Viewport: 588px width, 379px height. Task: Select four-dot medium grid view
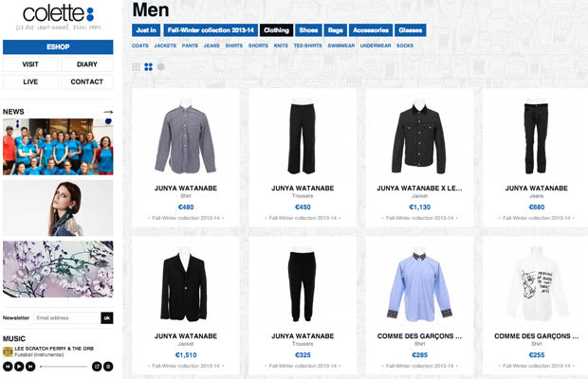149,67
